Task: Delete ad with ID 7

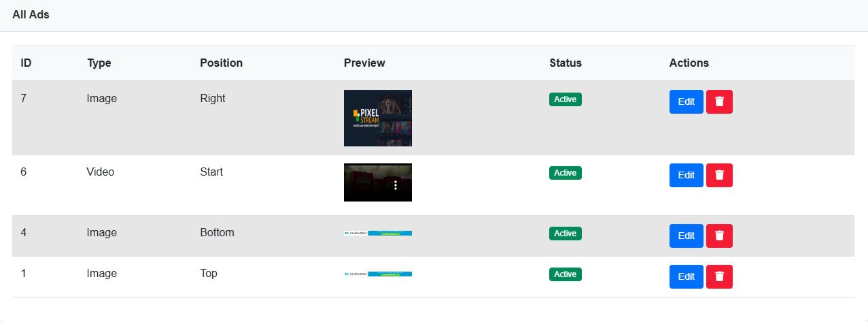Action: pos(719,101)
